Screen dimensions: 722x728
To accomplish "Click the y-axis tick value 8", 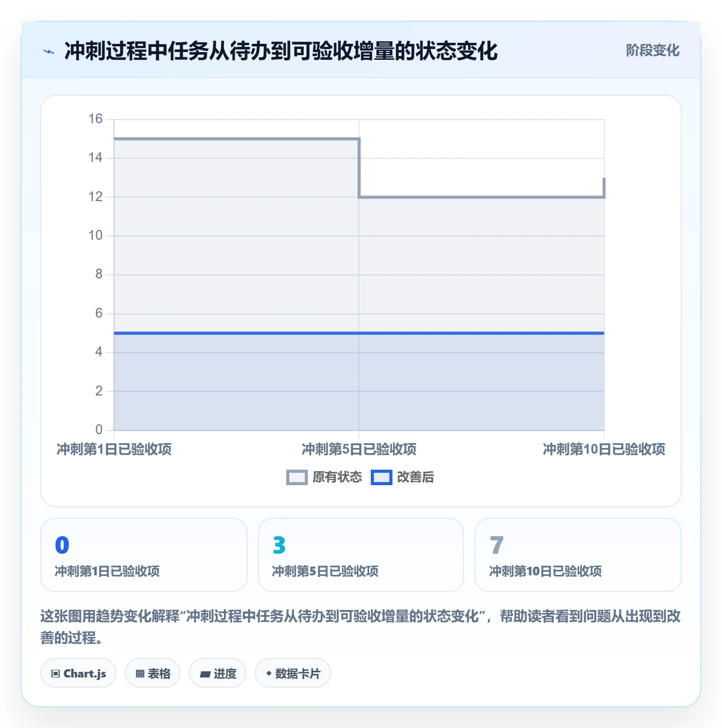I will tap(99, 274).
